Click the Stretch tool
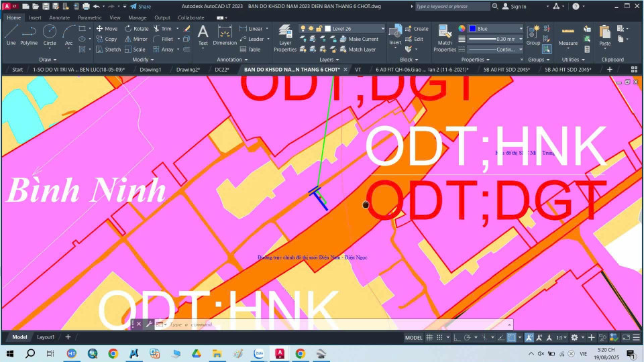The width and height of the screenshot is (644, 362). click(x=108, y=49)
